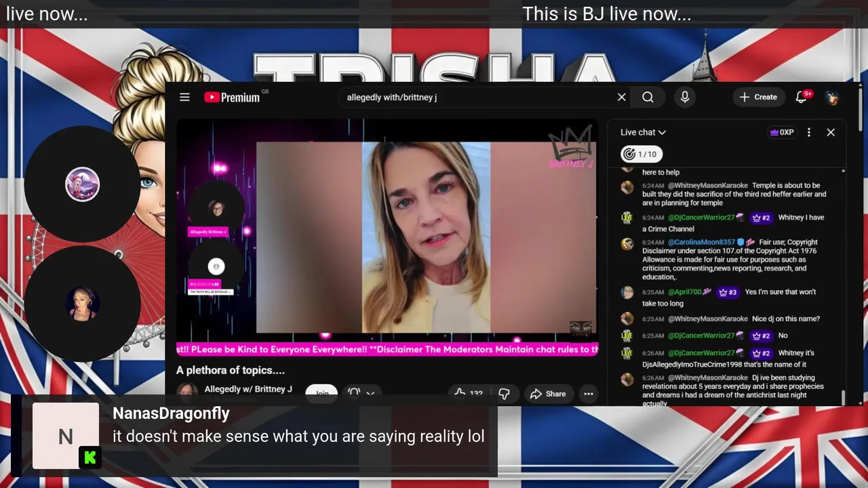Screen dimensions: 868x488
Task: Click the avatar beside the CarolinaMoon8357 message
Action: [x=627, y=243]
